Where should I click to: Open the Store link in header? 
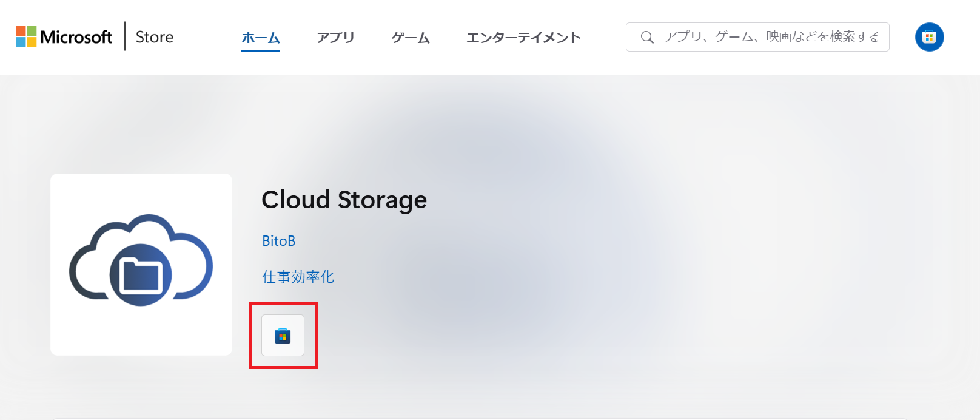(x=154, y=37)
